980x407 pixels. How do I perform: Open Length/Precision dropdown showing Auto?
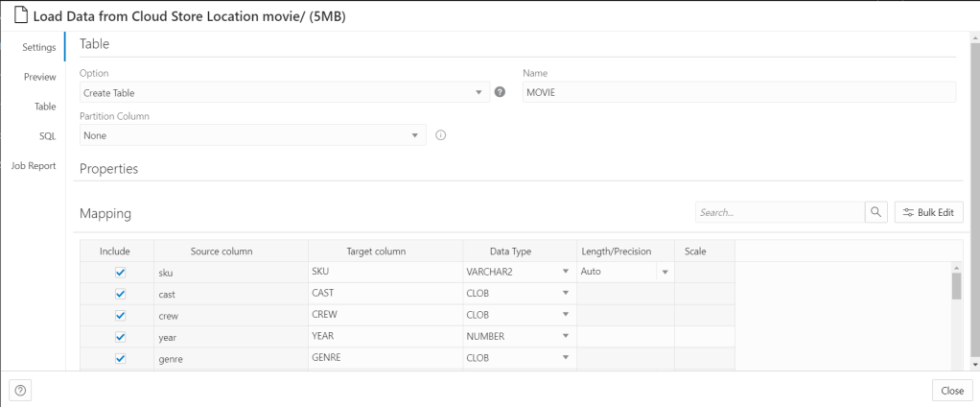[664, 273]
